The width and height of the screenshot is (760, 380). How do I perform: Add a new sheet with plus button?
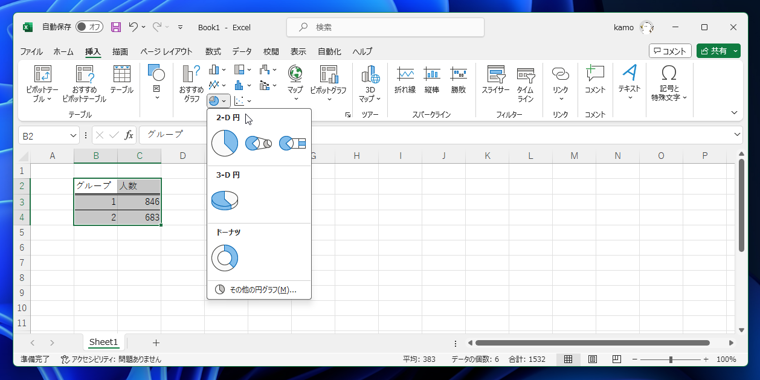coord(156,343)
